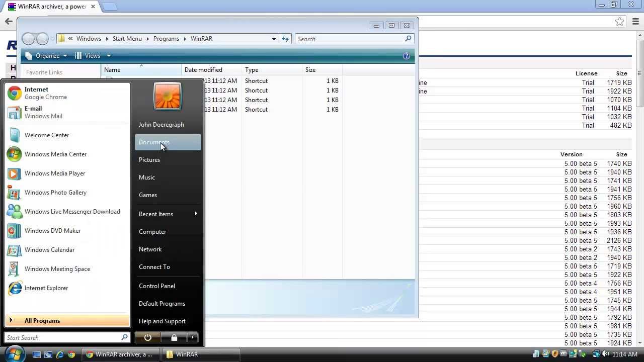Click the Explorer help icon
This screenshot has height=362, width=644.
click(407, 56)
